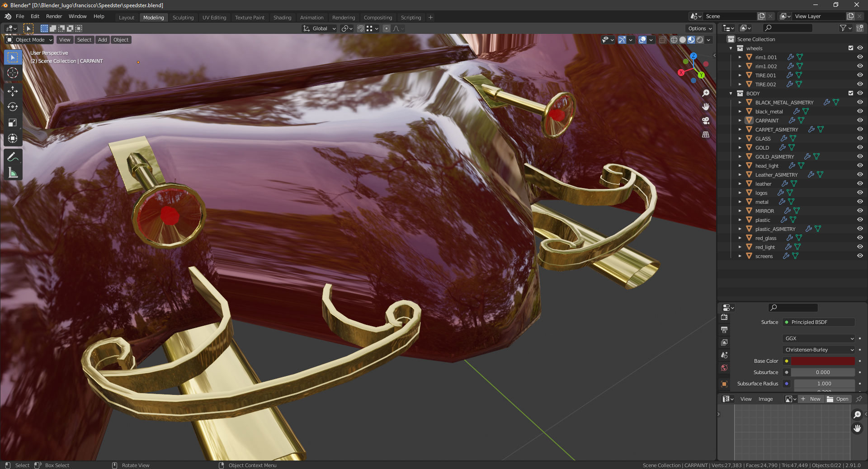Toggle snapping magnet icon
Viewport: 868px width, 469px height.
pyautogui.click(x=360, y=28)
